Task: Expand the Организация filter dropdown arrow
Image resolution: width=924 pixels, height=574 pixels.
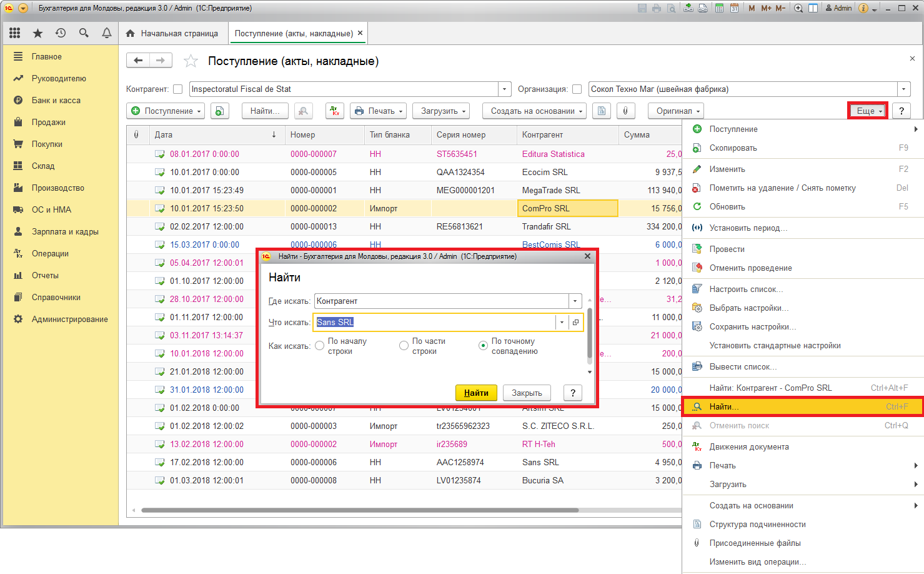Action: (904, 89)
